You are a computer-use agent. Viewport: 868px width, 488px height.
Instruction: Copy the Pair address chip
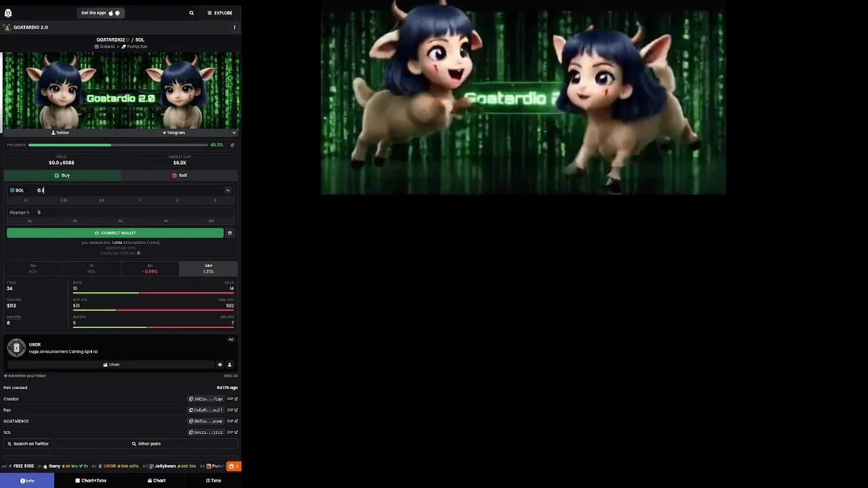[x=205, y=410]
